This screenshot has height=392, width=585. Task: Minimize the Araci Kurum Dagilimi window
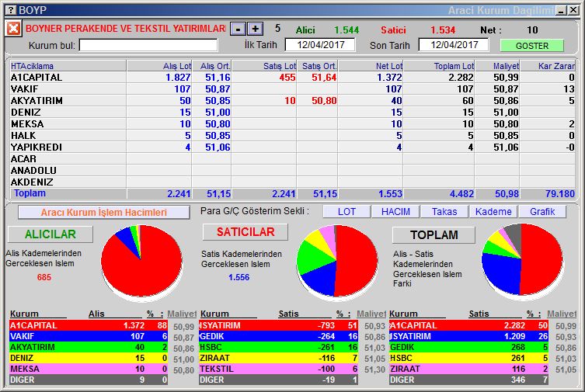[x=561, y=10]
